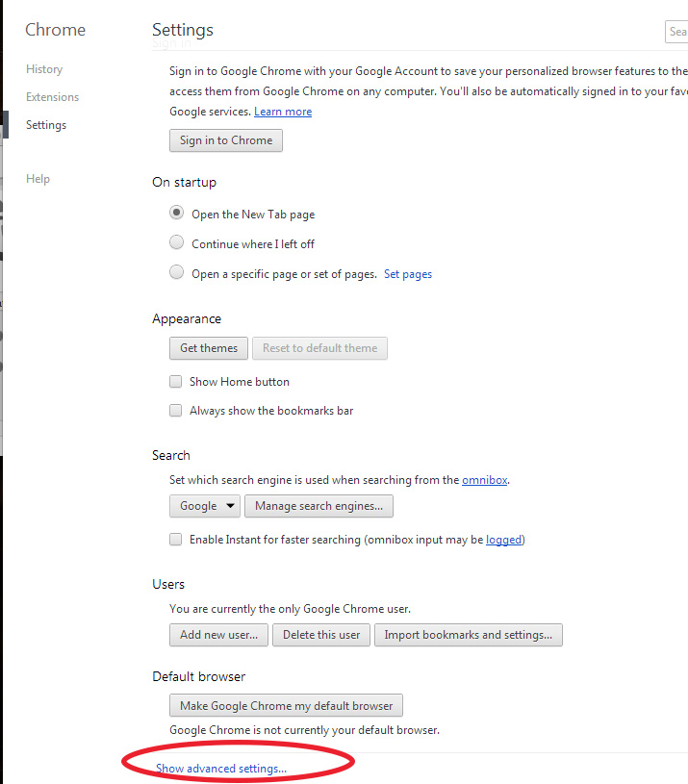This screenshot has width=688, height=784.
Task: Expand the Google search engine dropdown
Action: [x=205, y=506]
